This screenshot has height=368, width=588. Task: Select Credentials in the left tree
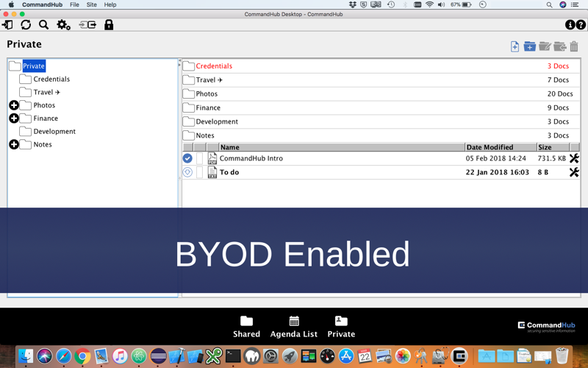point(51,79)
